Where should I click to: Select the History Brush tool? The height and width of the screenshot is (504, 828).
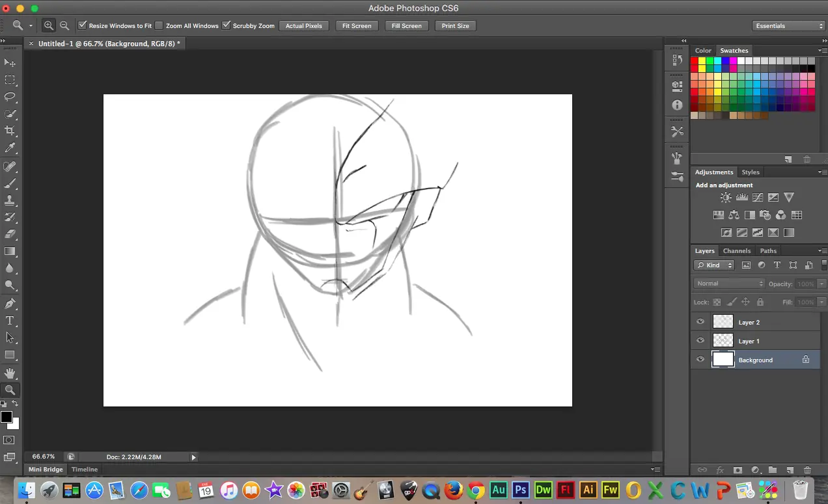point(10,217)
